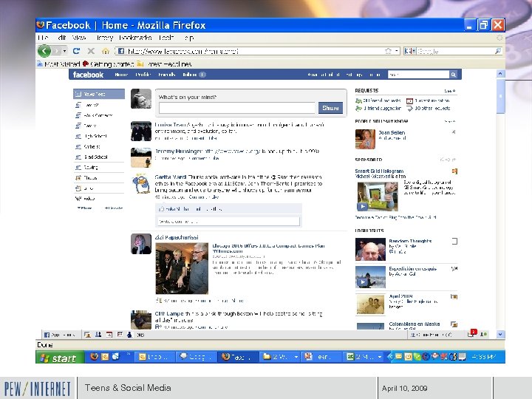Viewport: 532px width, 399px height.
Task: Open the URL bar history dropdown
Action: pos(397,51)
